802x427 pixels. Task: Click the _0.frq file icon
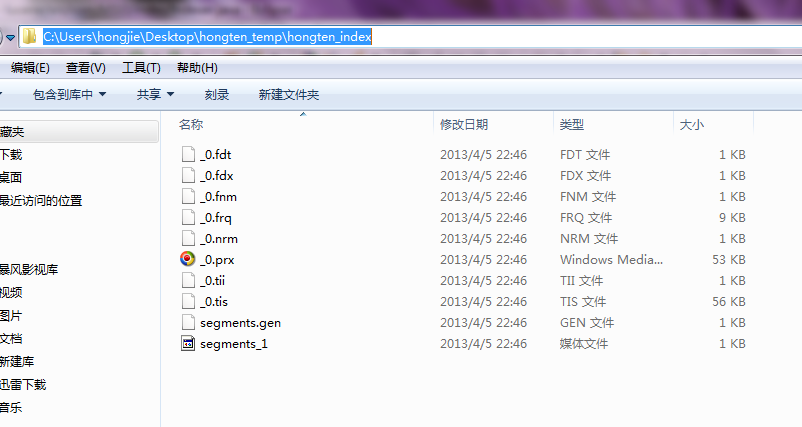(188, 217)
